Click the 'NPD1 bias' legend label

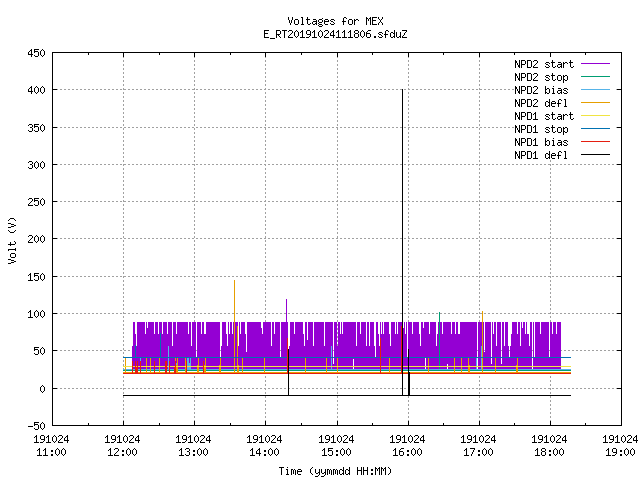(541, 142)
